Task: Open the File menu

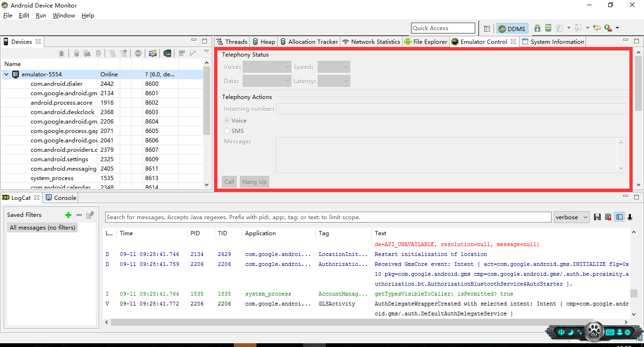Action: (x=8, y=16)
